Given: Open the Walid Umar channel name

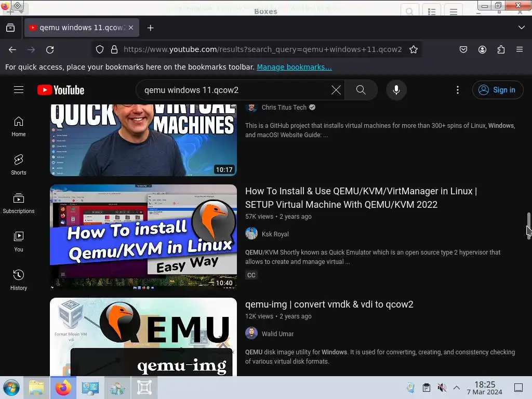Looking at the screenshot, I should coord(277,334).
